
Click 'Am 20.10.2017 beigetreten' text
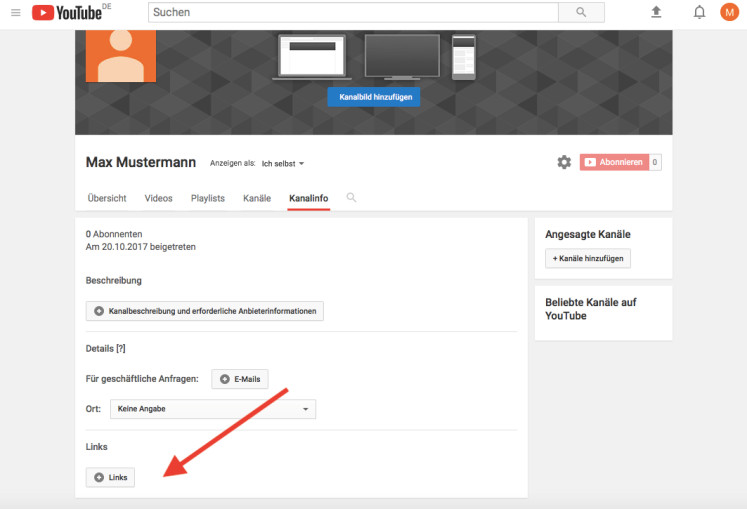[141, 247]
